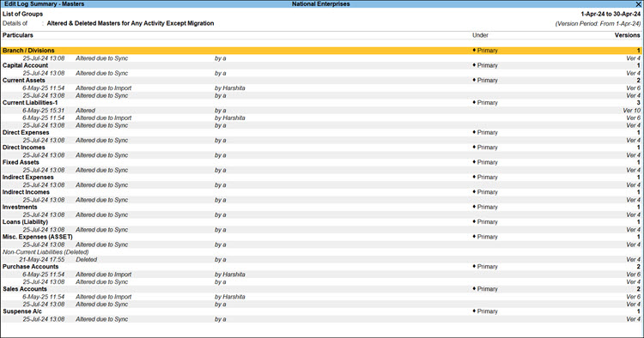
Task: Click the period 1-Apr-24 to 30-Apr-24
Action: (x=611, y=14)
